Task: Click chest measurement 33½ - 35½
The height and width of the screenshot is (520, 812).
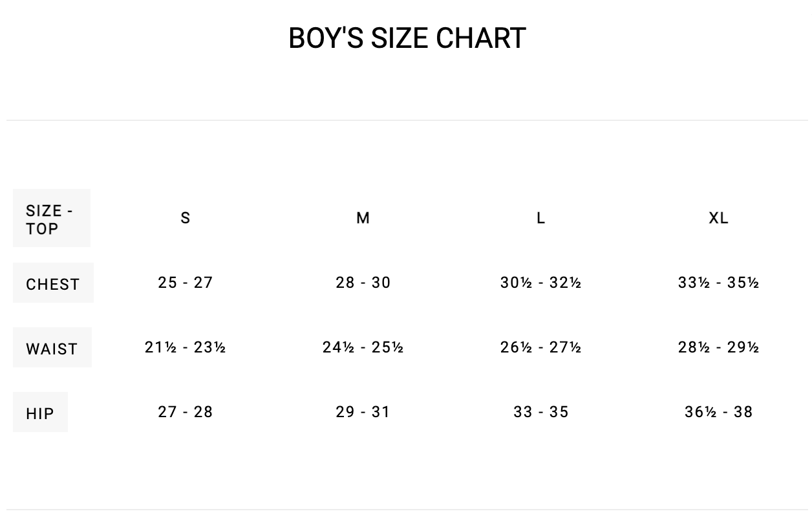Action: (719, 283)
